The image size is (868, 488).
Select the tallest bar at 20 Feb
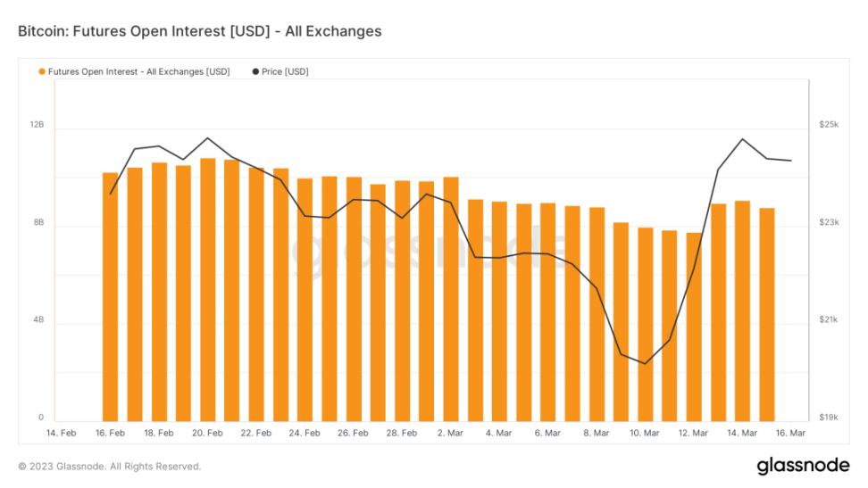[x=207, y=289]
